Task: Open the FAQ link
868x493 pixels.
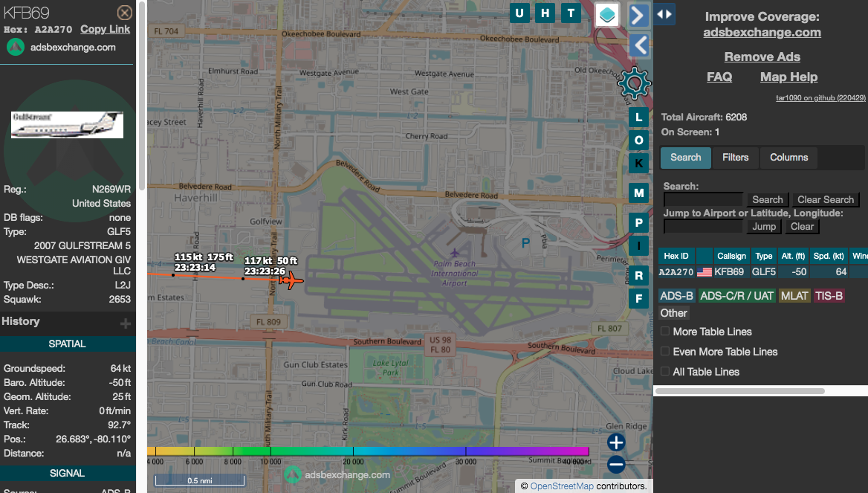Action: [719, 77]
